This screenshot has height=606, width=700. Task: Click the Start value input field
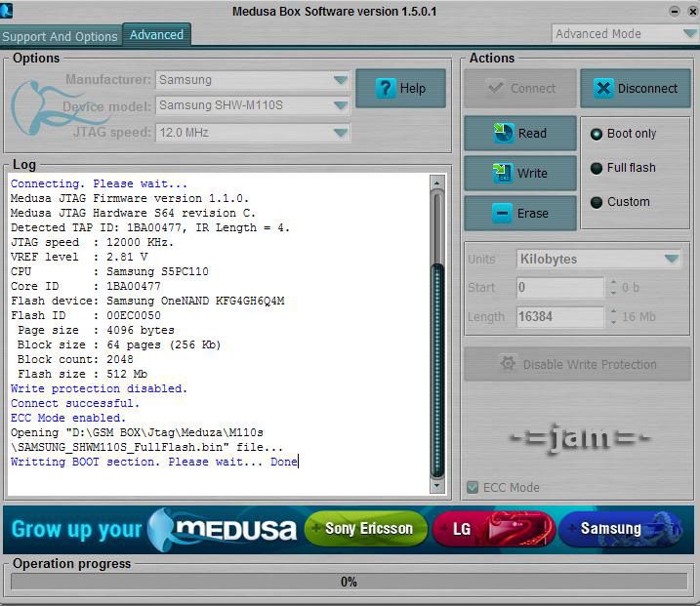[559, 287]
